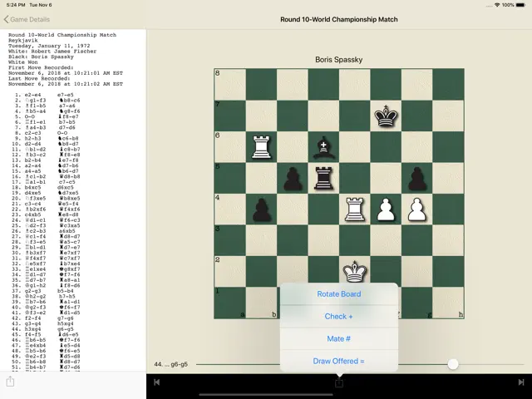The height and width of the screenshot is (399, 532).
Task: Click black move b5-b4 on move 37
Action: coord(65,291)
